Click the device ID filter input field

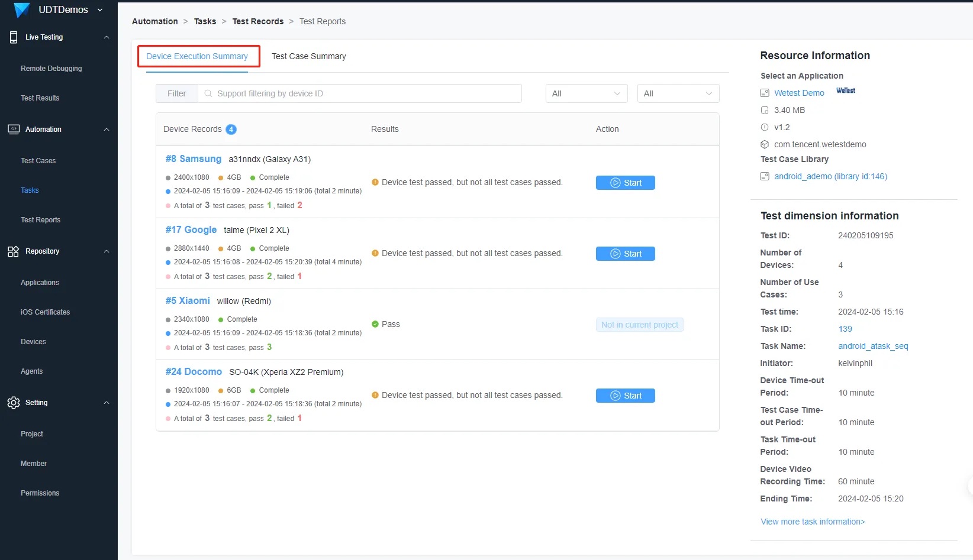pos(360,93)
